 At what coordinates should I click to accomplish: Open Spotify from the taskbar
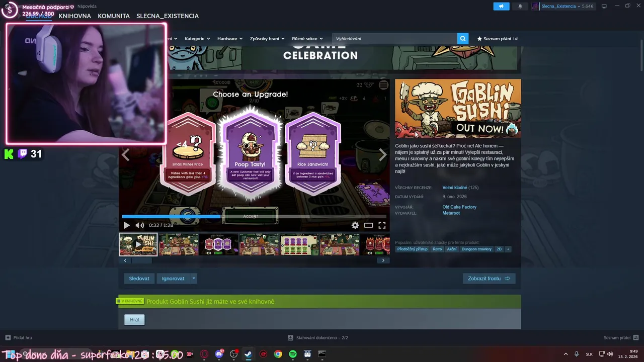[x=293, y=354]
